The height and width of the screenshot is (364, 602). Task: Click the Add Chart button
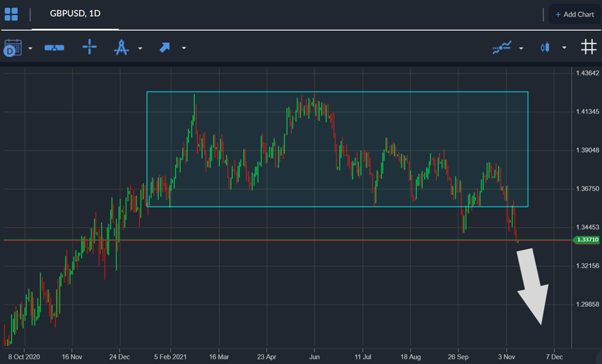coord(571,14)
